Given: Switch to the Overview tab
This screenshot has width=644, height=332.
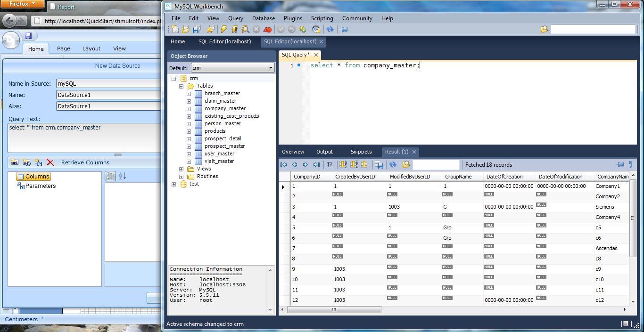Looking at the screenshot, I should tap(293, 152).
